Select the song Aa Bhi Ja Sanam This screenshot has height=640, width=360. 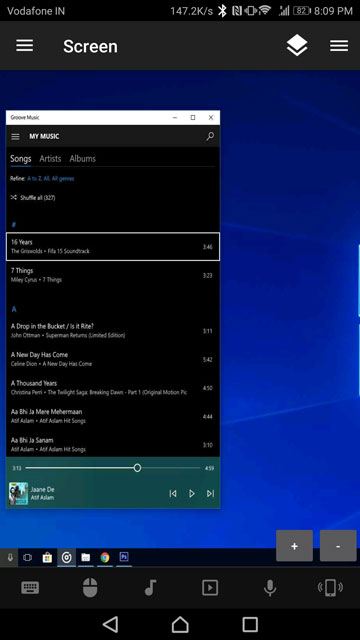point(113,444)
